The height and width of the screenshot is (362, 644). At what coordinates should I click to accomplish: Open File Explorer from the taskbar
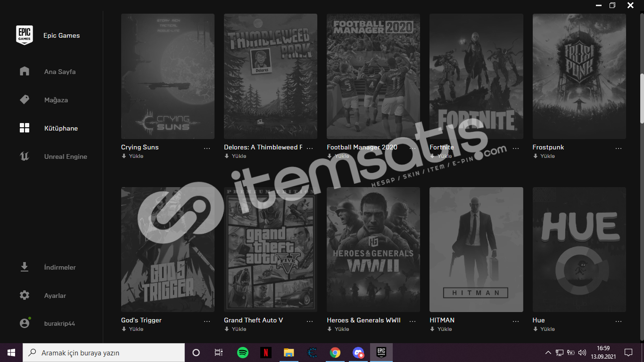click(x=289, y=353)
